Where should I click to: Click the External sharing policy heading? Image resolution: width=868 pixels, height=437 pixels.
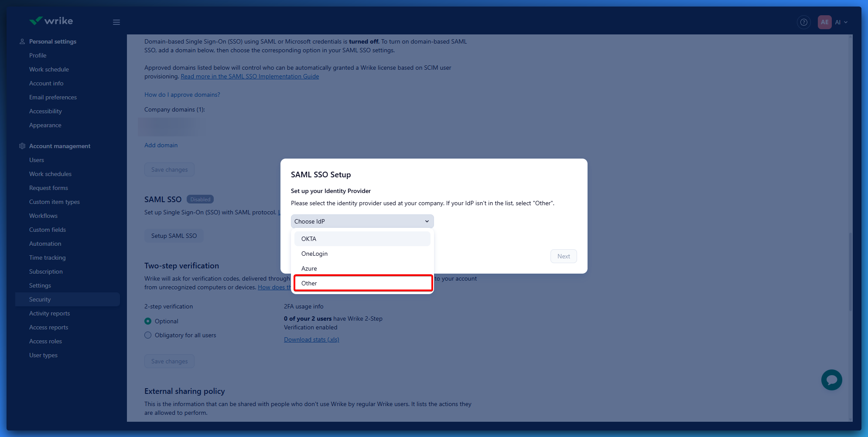click(185, 391)
